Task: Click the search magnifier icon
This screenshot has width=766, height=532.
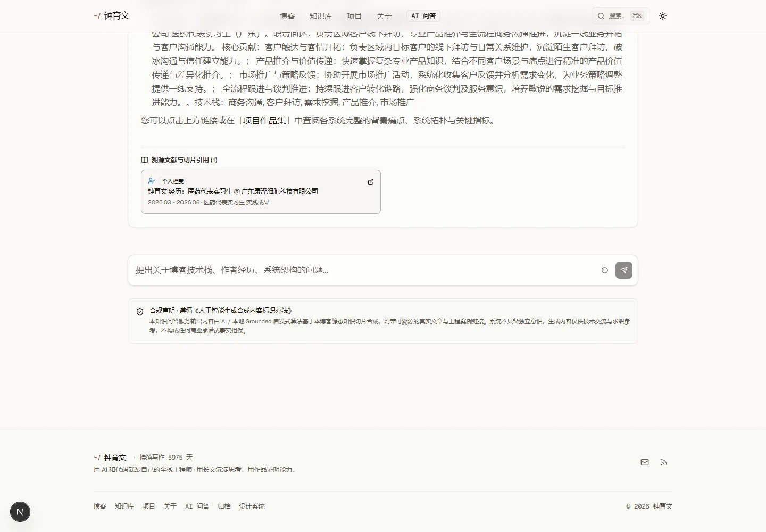Action: (601, 16)
